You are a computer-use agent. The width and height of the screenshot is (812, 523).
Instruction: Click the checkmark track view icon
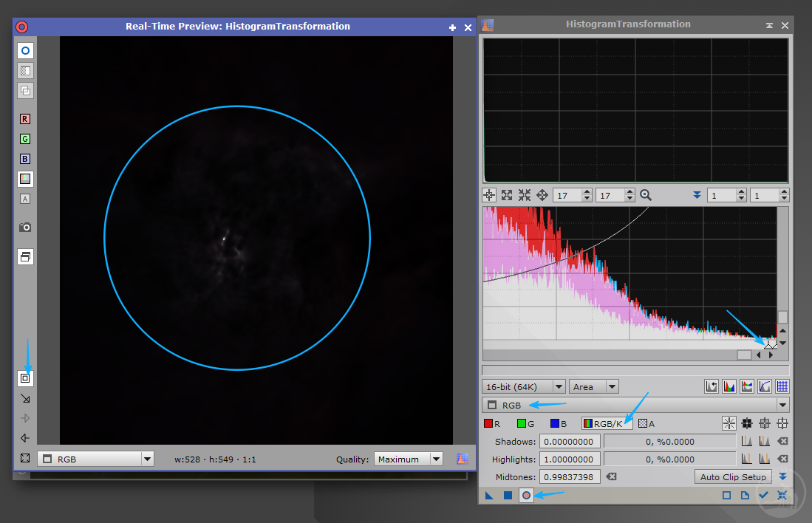[x=764, y=495]
